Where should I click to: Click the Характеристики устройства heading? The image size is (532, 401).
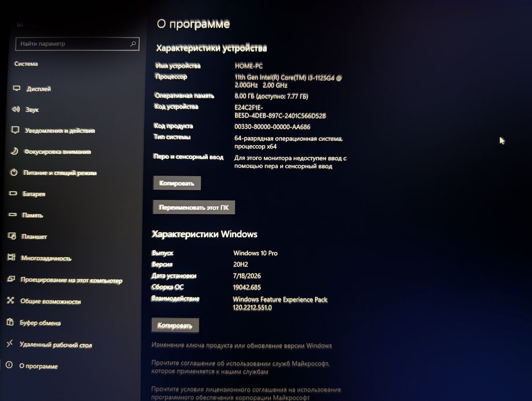(211, 48)
